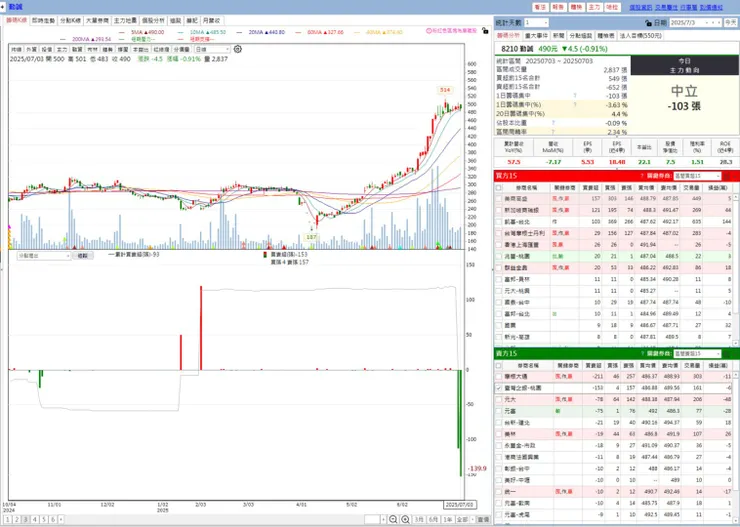Click the question mark beside 佔股本比重

(553, 123)
